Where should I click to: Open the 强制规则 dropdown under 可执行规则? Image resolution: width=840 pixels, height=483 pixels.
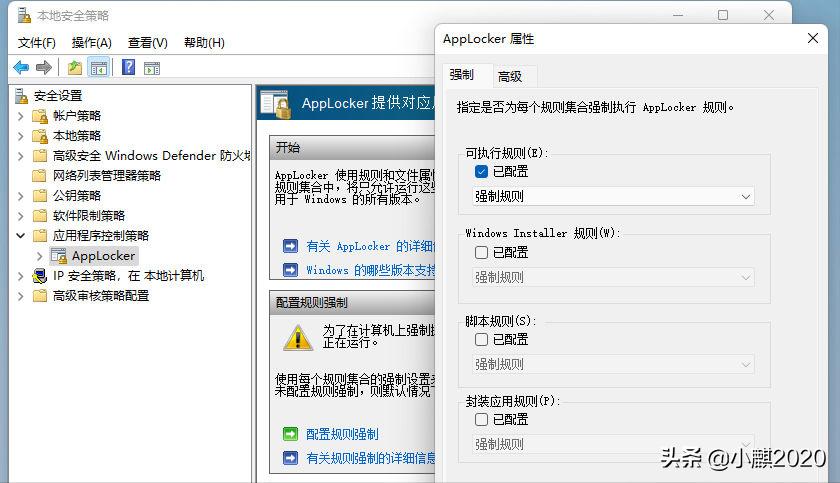pos(613,197)
